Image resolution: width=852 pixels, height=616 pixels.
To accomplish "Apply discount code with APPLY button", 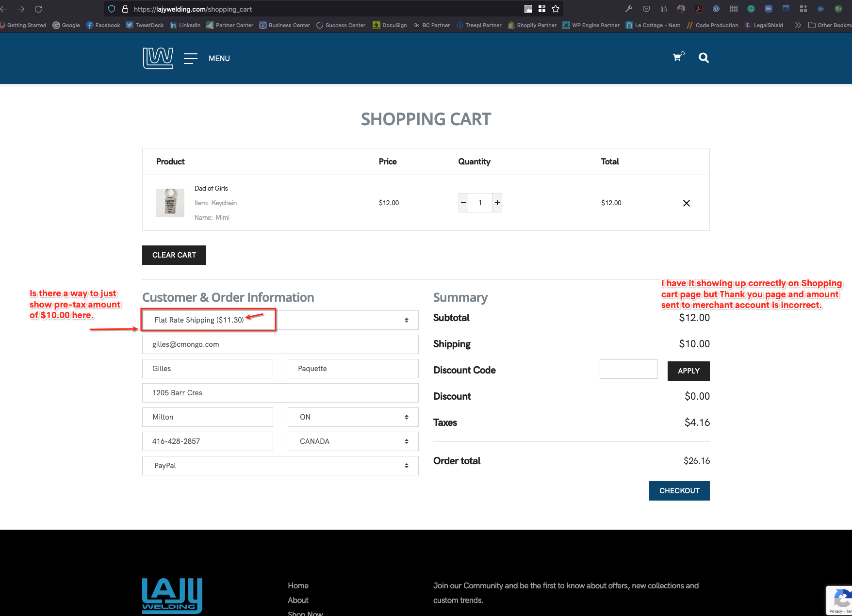I will (688, 371).
